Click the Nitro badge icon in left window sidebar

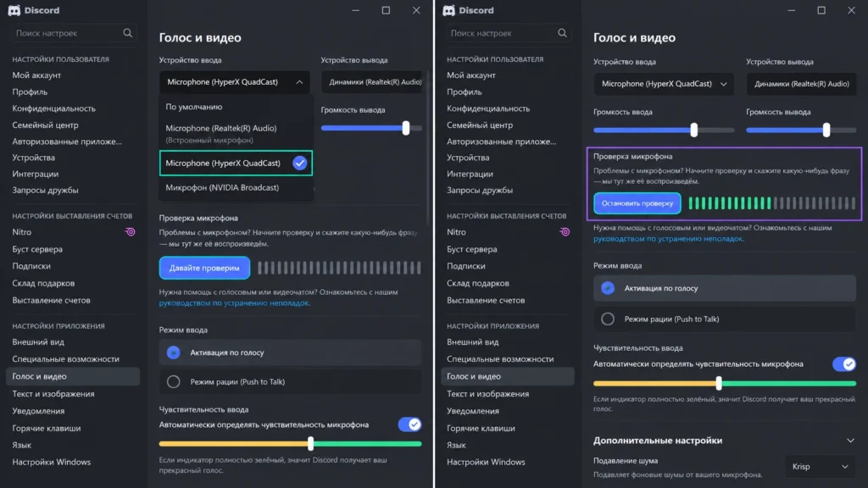pos(130,232)
